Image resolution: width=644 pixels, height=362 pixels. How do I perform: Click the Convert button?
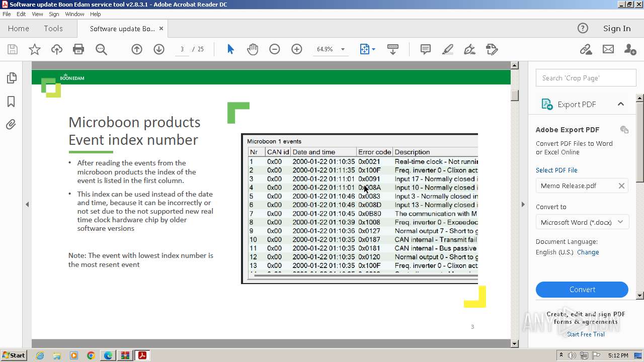pos(582,290)
